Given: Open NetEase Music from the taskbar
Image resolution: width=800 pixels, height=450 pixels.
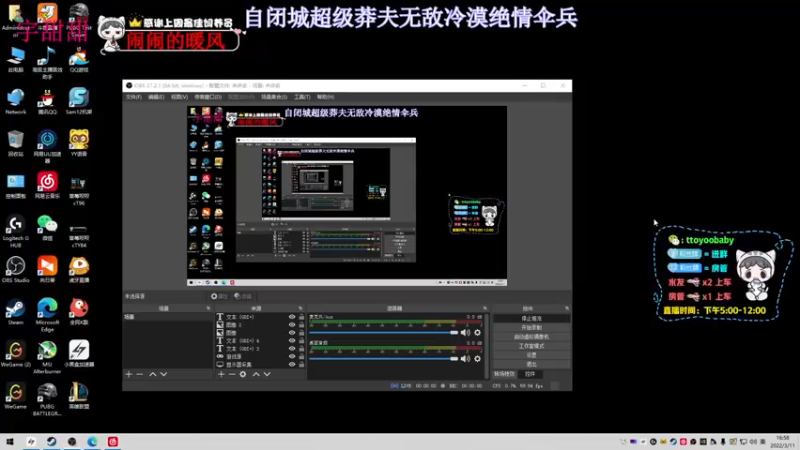Looking at the screenshot, I should (113, 441).
